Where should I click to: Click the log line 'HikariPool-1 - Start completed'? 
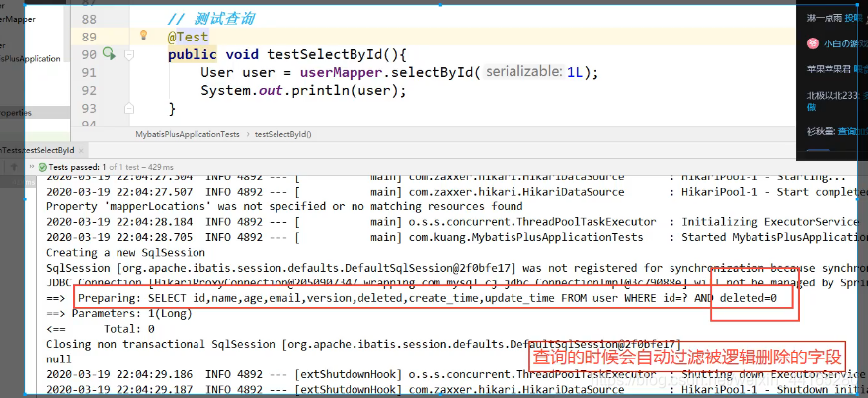pos(456,192)
